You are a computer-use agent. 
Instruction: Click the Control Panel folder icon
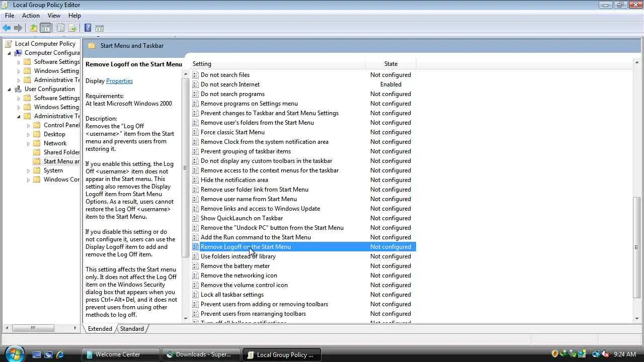click(x=37, y=125)
